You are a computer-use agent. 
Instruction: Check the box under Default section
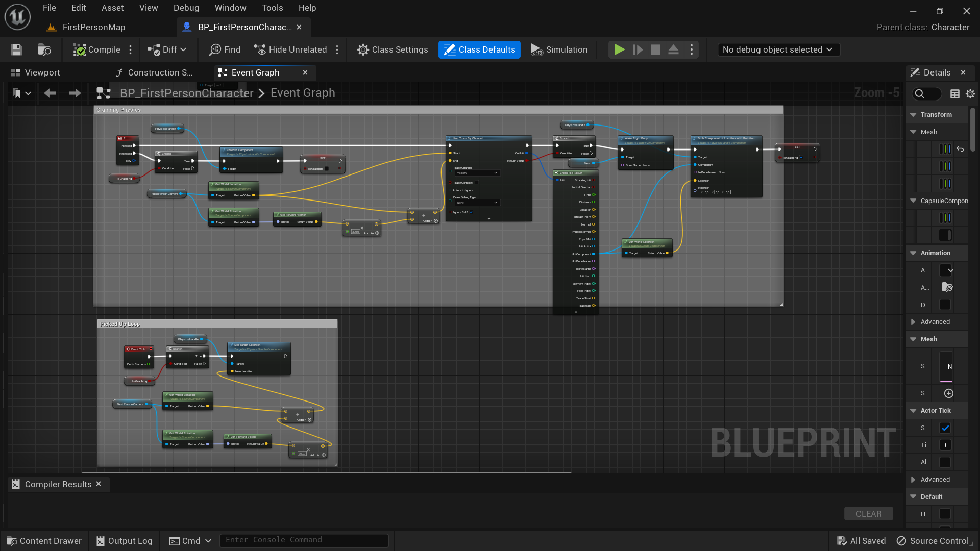pyautogui.click(x=945, y=514)
